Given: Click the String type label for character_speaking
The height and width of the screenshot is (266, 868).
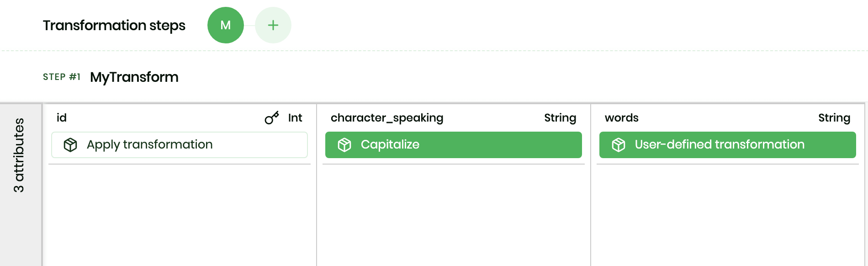Looking at the screenshot, I should coord(560,118).
